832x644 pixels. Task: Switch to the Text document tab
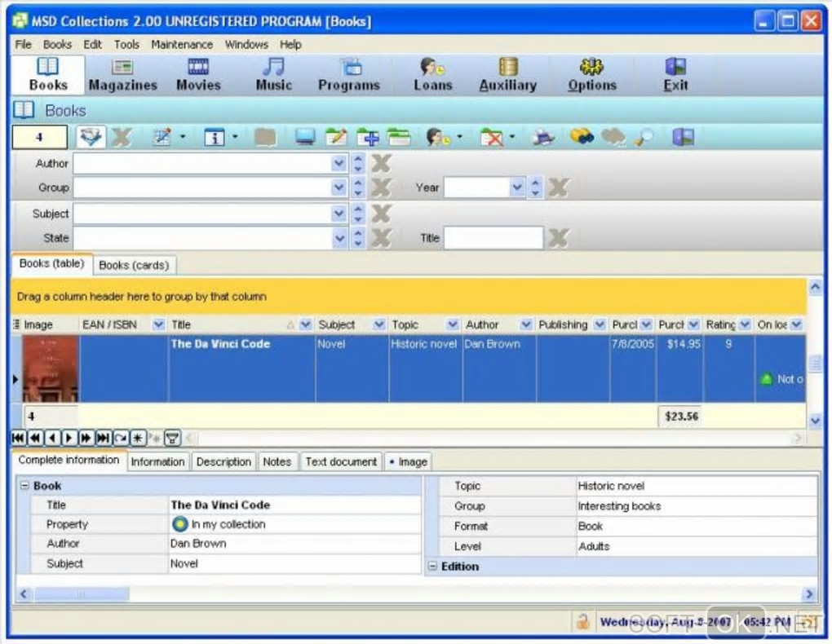[x=341, y=461]
